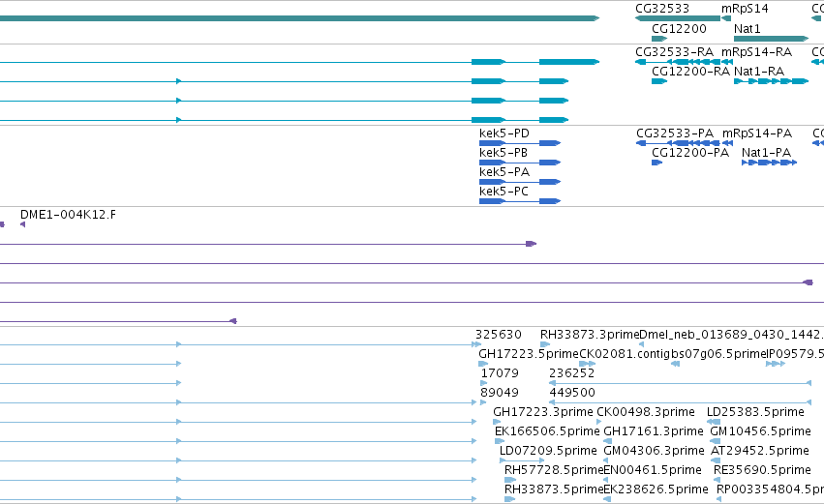Click the long teal gene bar at top
This screenshot has height=504, width=824.
(299, 18)
